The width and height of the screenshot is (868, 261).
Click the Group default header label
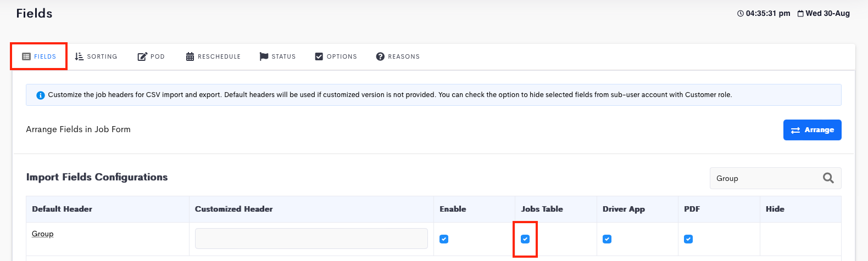point(43,234)
